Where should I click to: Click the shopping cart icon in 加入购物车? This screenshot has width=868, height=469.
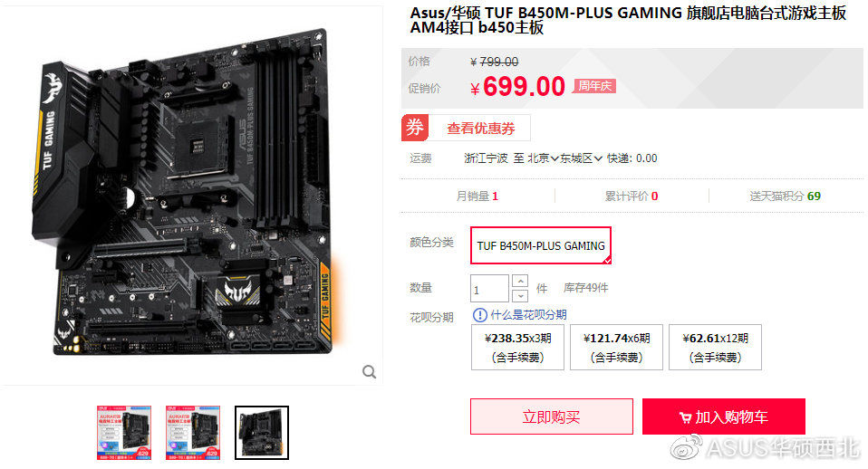685,417
